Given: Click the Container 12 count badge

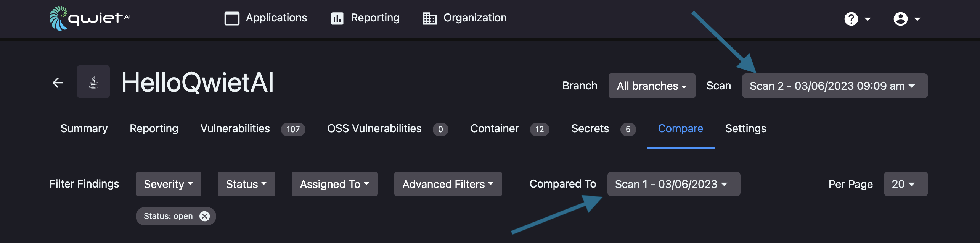Looking at the screenshot, I should pyautogui.click(x=540, y=129).
